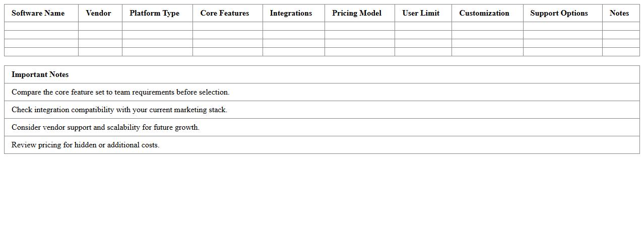Viewport: 644px width, 252px height.
Task: Click the integration compatibility note
Action: pos(119,110)
